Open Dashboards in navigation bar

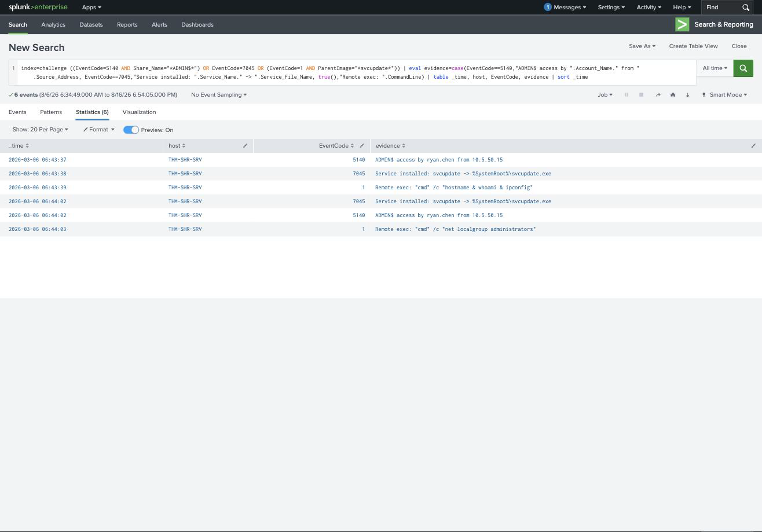(197, 25)
